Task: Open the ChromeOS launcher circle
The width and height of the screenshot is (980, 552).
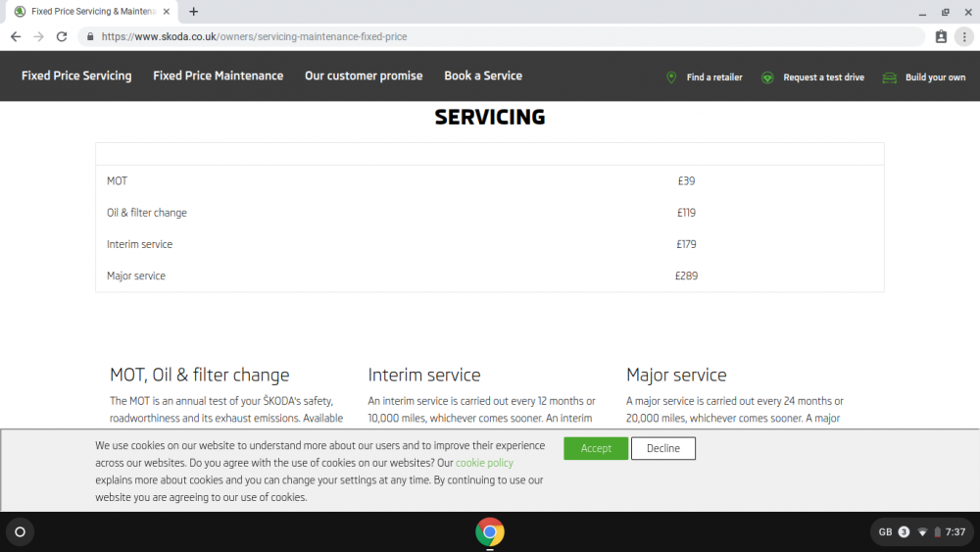Action: coord(20,532)
